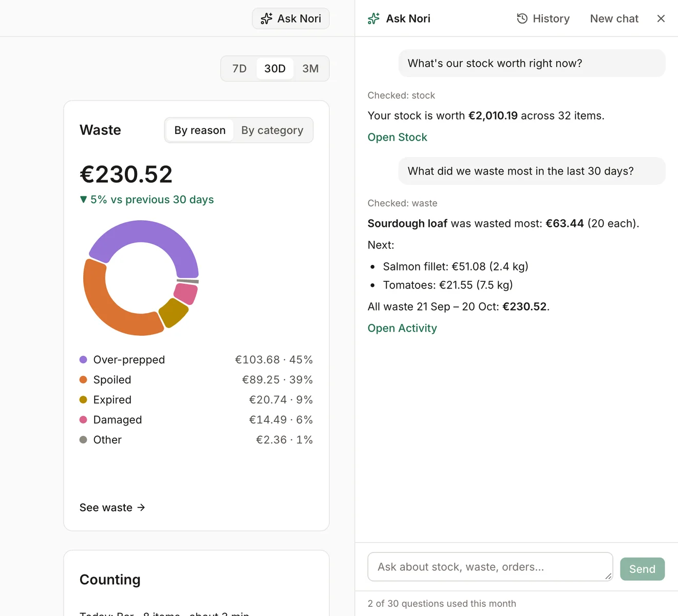Show waste By reason

coord(200,130)
